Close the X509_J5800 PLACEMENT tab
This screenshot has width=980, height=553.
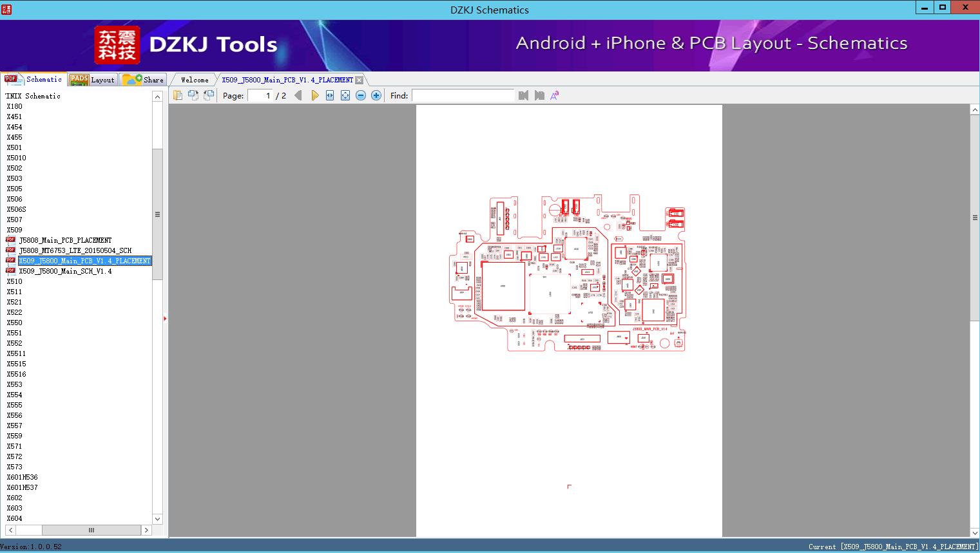(360, 80)
